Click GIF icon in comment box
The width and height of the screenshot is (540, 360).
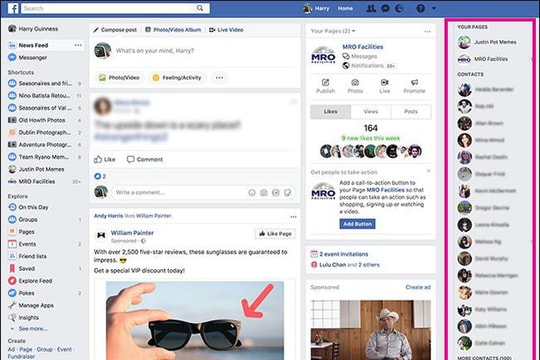[x=276, y=193]
